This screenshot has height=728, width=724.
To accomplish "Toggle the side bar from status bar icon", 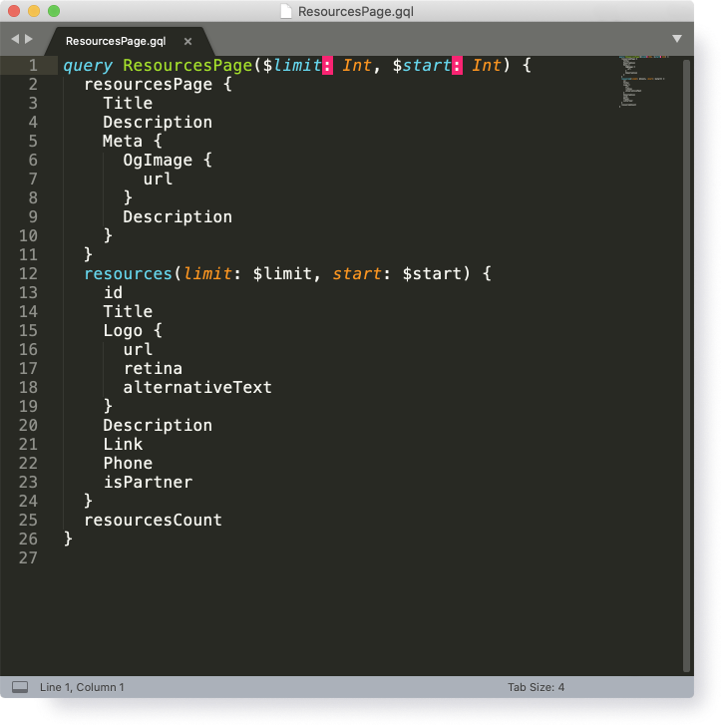I will 19,687.
